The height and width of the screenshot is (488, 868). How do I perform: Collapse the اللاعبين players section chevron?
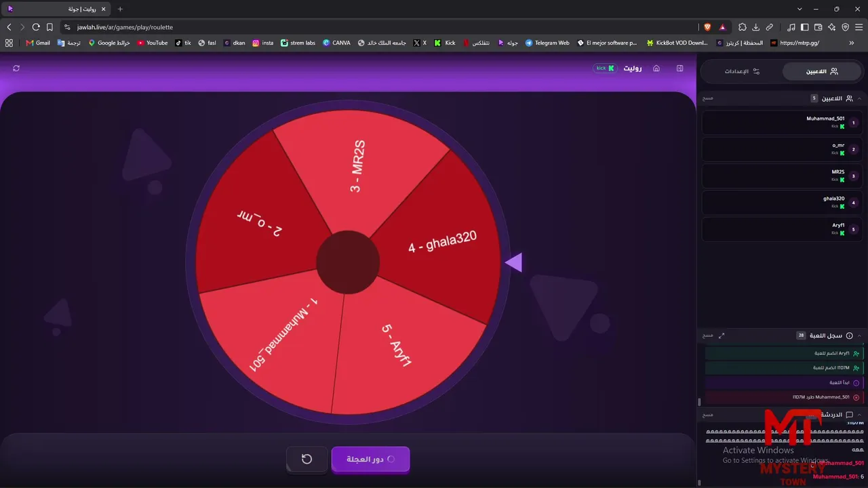click(x=860, y=98)
